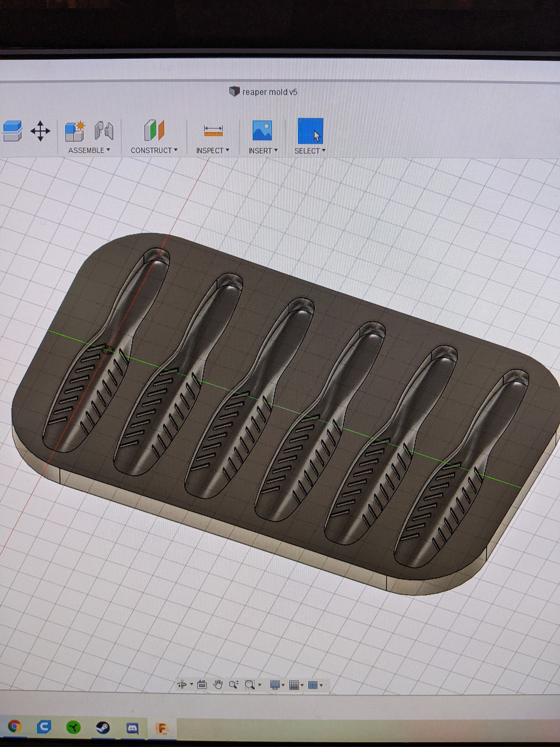This screenshot has width=560, height=747.
Task: Activate the Pan tool in the navigation bar
Action: (x=218, y=685)
